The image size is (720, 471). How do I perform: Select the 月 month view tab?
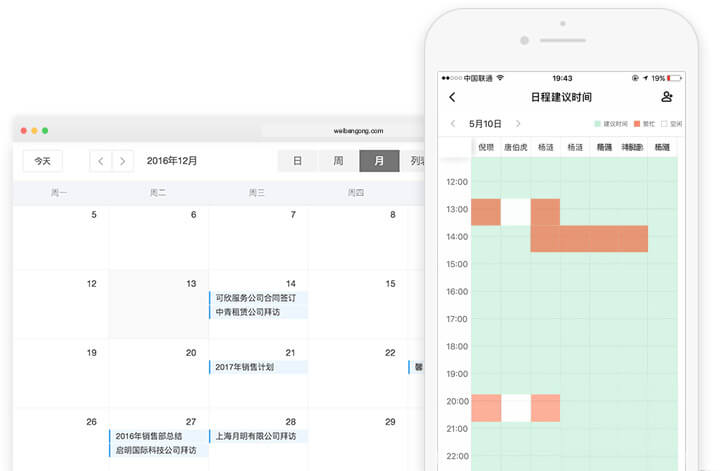coord(379,161)
